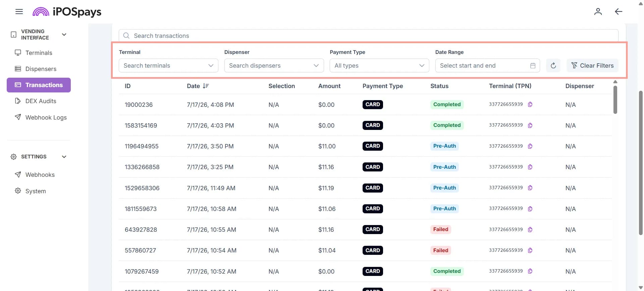The height and width of the screenshot is (291, 644).
Task: Copy TPN for transaction 1196494955
Action: point(530,146)
